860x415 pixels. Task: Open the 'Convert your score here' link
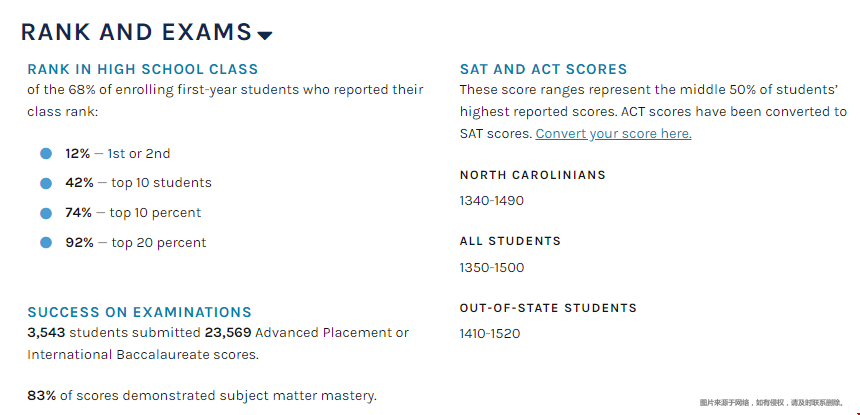[613, 133]
